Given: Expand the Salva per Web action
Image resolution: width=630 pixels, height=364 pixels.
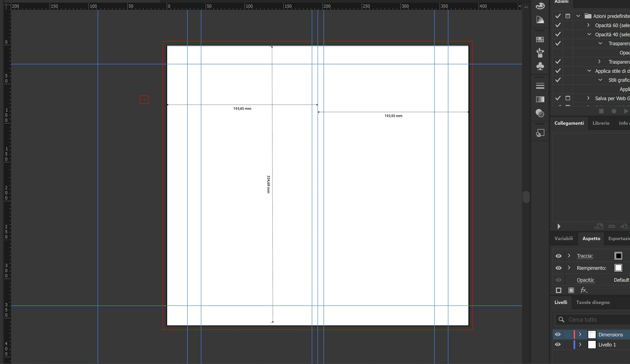Looking at the screenshot, I should point(588,98).
